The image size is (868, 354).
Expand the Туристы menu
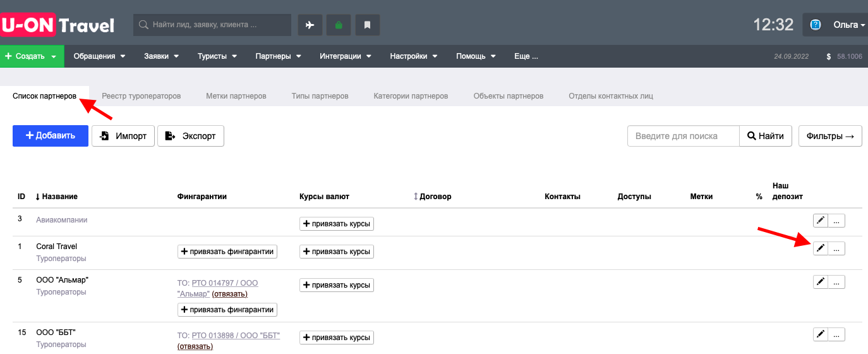click(x=217, y=56)
